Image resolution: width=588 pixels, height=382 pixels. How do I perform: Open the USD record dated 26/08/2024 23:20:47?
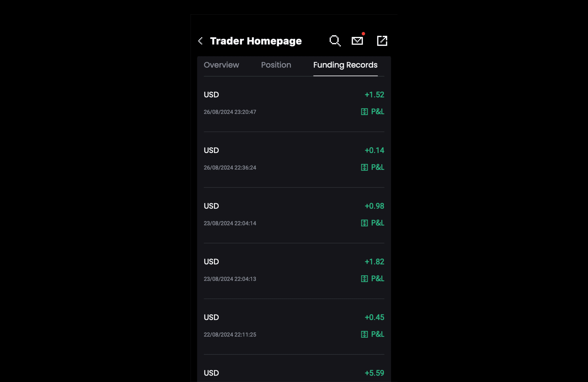coord(294,104)
